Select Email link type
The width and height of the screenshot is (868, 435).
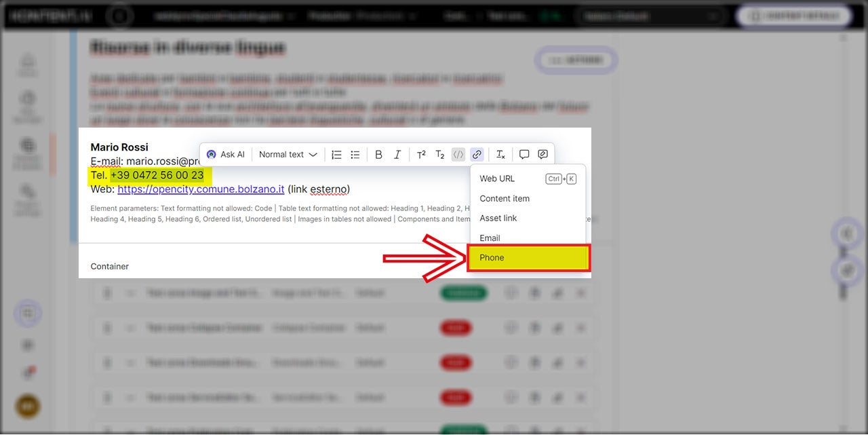point(490,238)
